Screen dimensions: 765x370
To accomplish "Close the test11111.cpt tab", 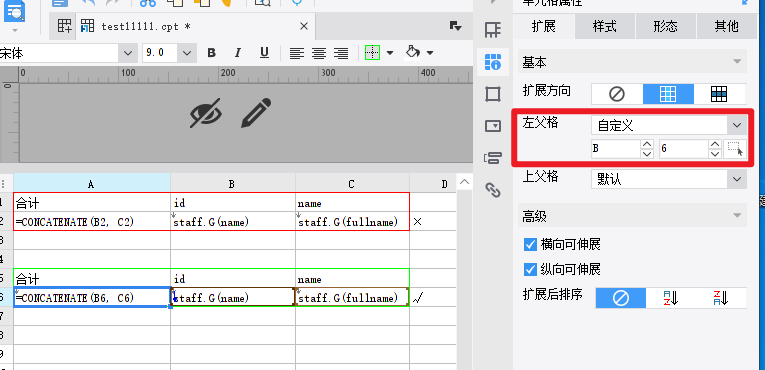I will 304,26.
